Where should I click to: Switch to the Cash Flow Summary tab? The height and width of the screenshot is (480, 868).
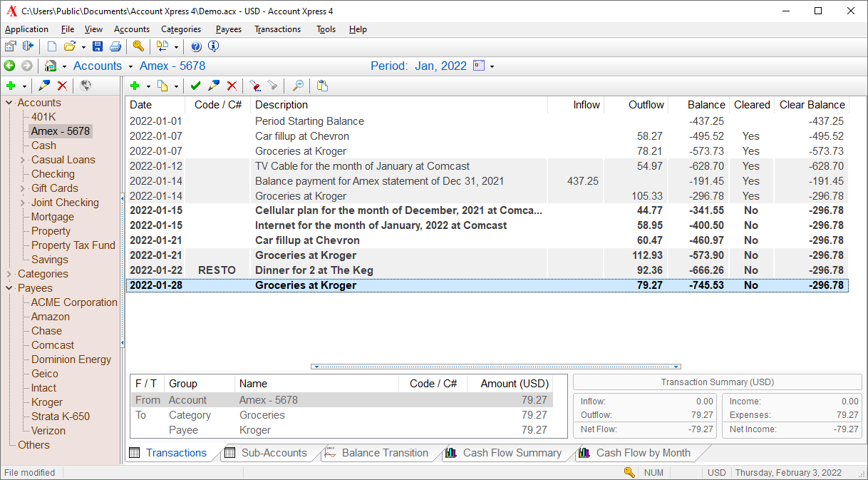point(511,453)
